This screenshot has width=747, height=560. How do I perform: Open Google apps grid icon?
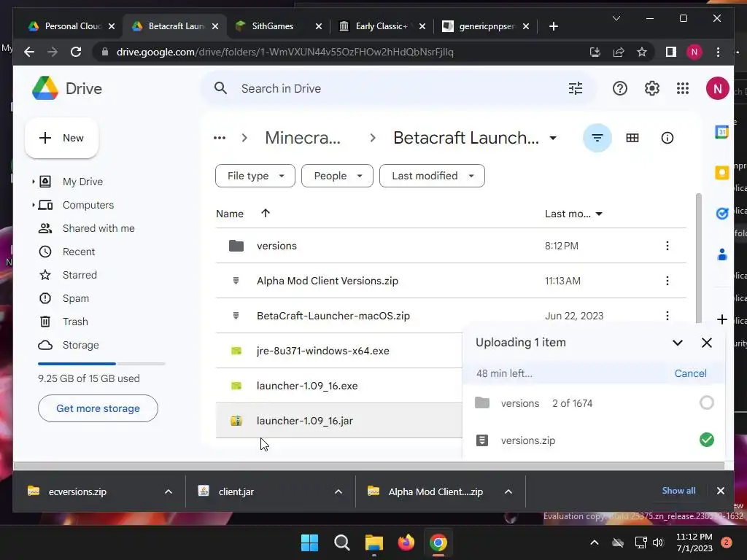[683, 88]
